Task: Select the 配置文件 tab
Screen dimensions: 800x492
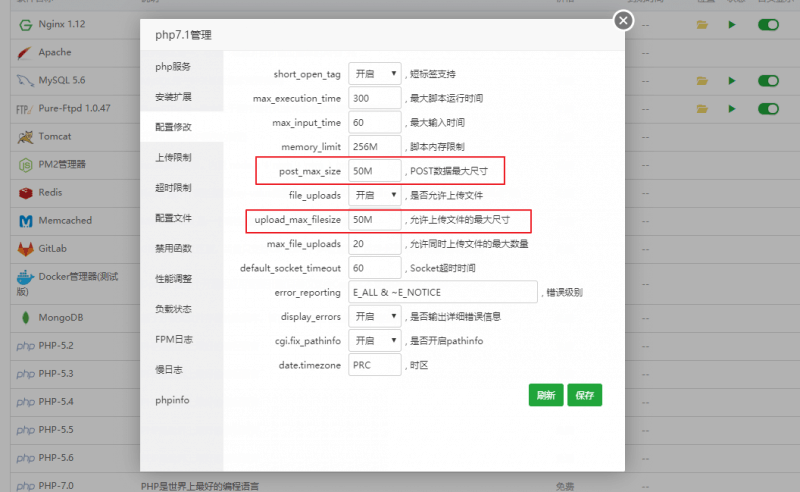Action: click(x=182, y=218)
